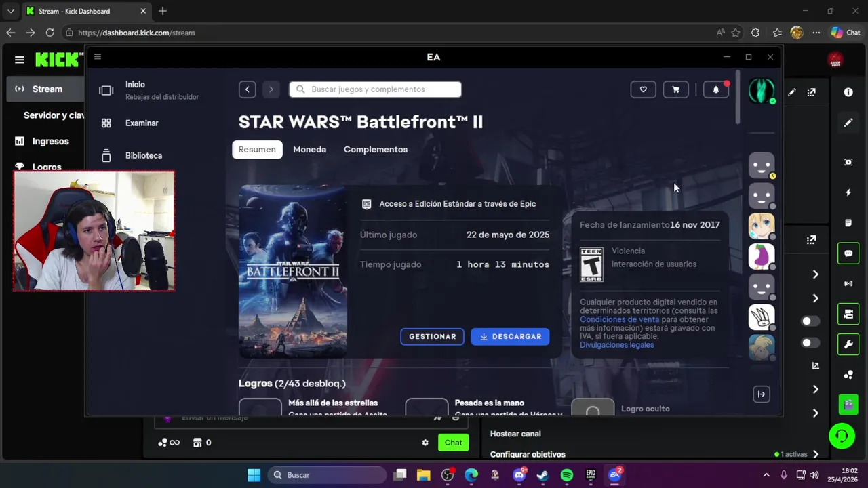
Task: Click the chart icon in Kick panel
Action: pos(816,365)
